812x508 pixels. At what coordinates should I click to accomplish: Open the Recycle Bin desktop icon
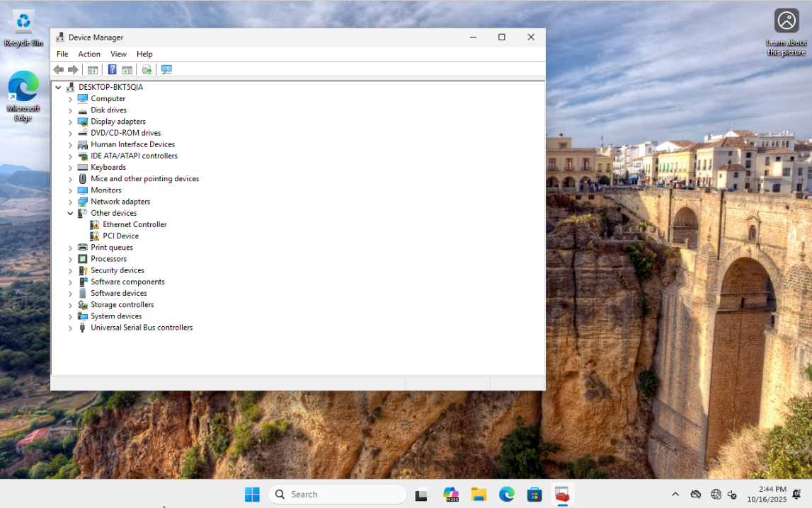point(23,28)
